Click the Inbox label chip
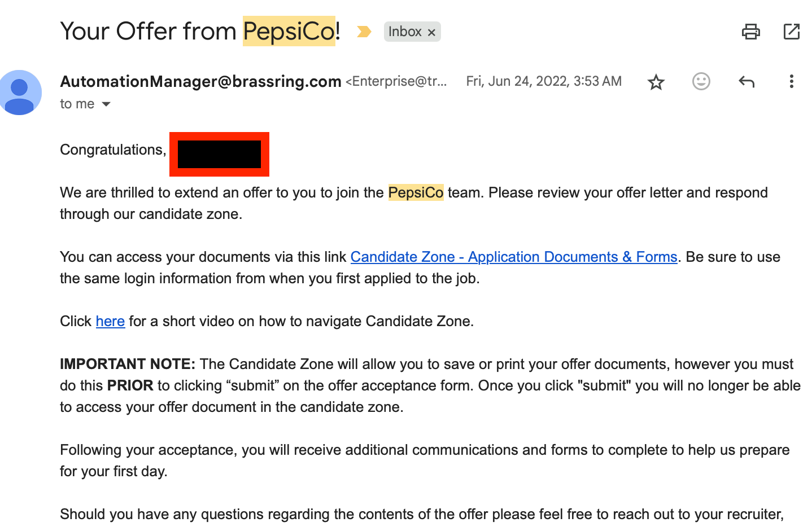This screenshot has width=812, height=527. [x=405, y=32]
